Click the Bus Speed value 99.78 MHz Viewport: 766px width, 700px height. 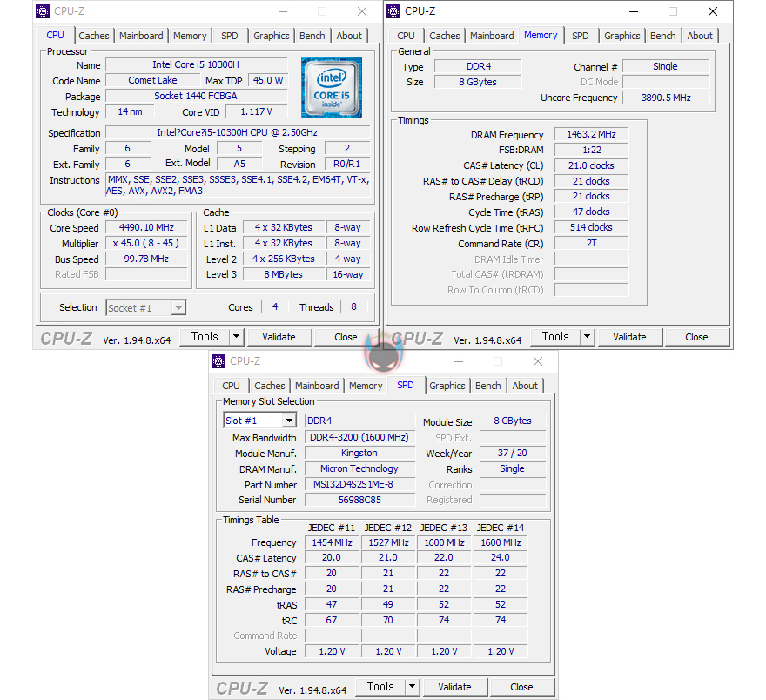[x=146, y=259]
